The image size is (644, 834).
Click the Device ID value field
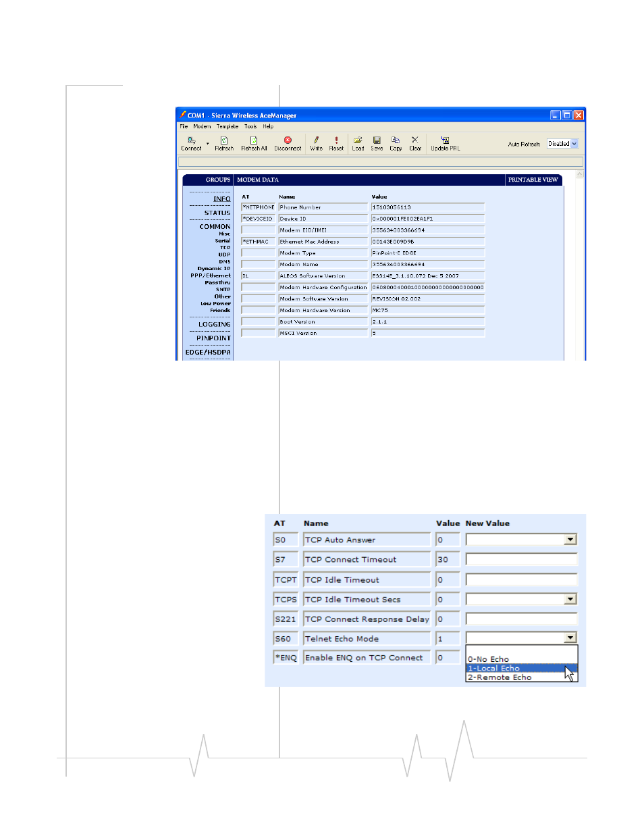(x=428, y=219)
